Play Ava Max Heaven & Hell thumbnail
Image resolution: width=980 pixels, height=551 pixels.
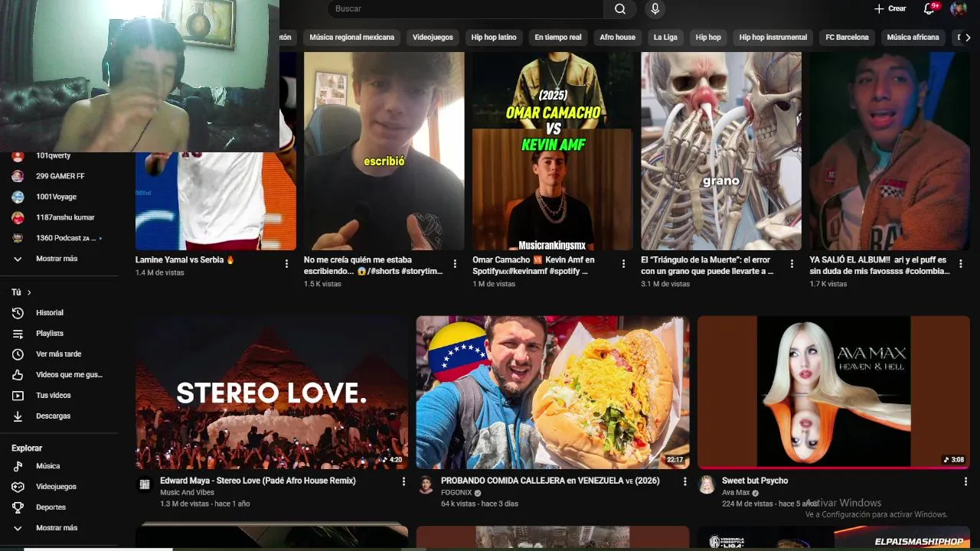click(x=834, y=393)
